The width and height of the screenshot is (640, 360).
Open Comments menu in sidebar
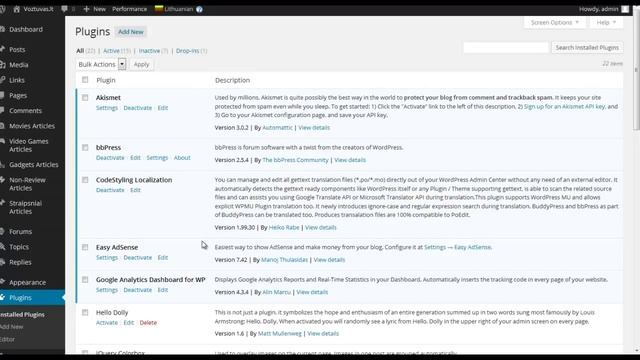(x=25, y=111)
